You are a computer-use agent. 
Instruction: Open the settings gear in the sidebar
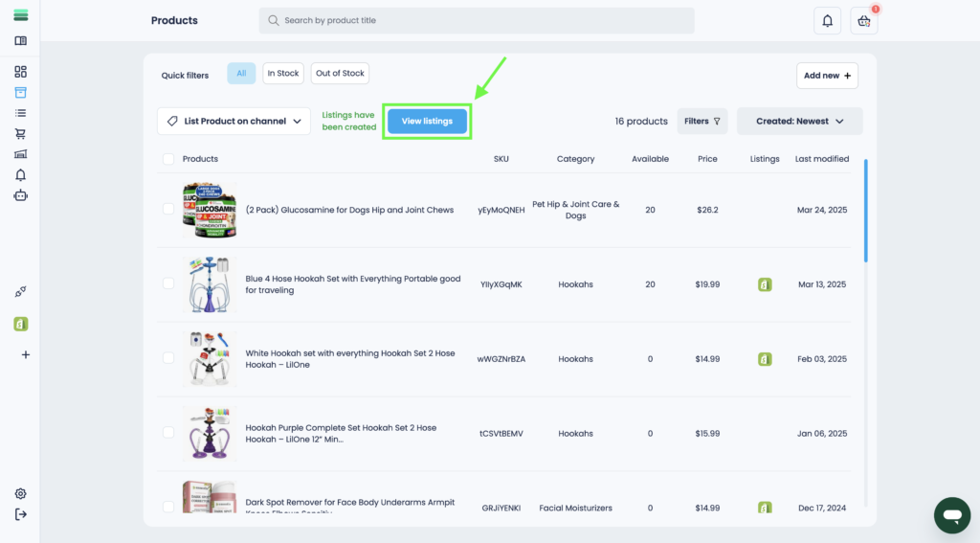20,494
